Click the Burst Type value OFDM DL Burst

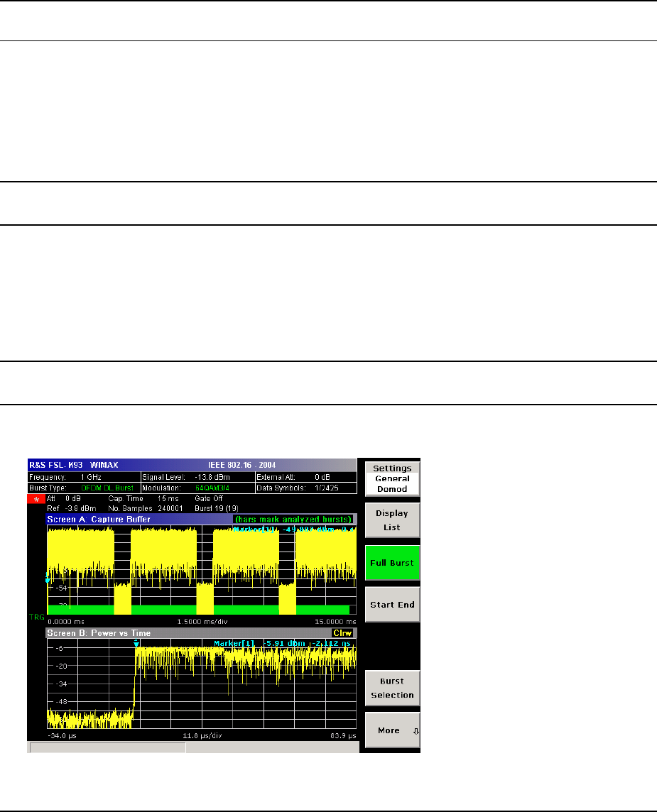[x=107, y=488]
